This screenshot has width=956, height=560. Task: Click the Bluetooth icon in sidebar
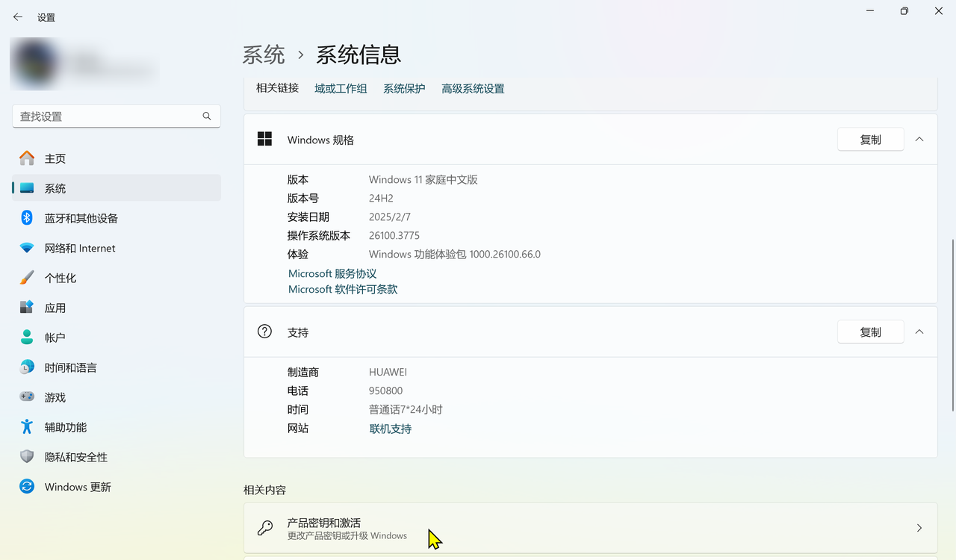pyautogui.click(x=27, y=218)
